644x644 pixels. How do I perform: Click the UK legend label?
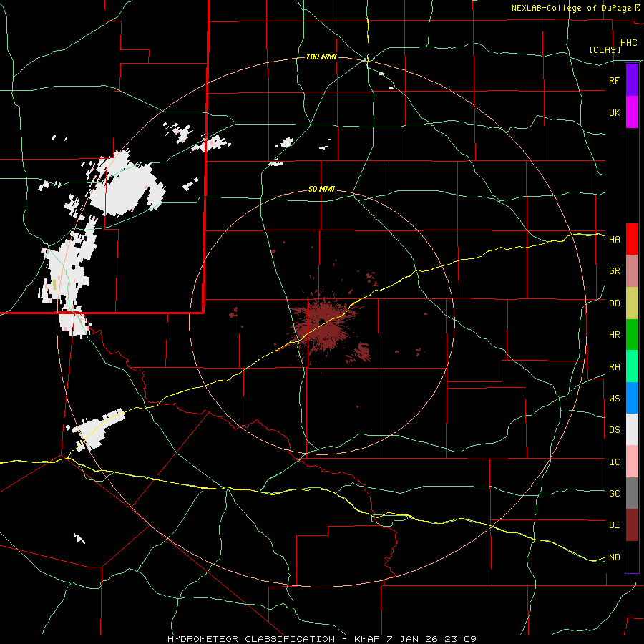pyautogui.click(x=615, y=113)
